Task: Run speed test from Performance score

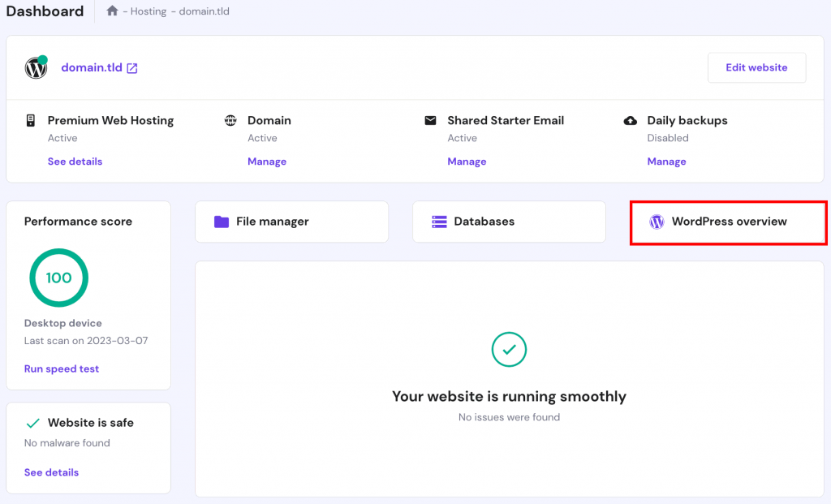Action: (62, 368)
